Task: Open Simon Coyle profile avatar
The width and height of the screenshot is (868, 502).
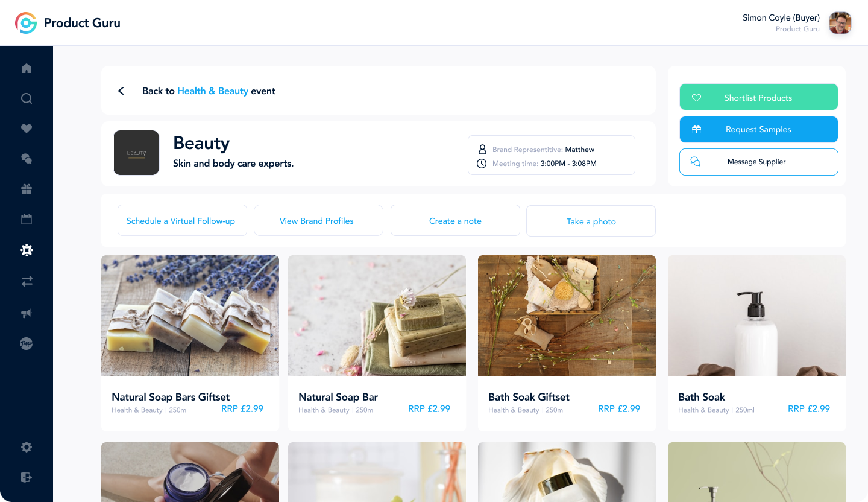Action: click(840, 23)
